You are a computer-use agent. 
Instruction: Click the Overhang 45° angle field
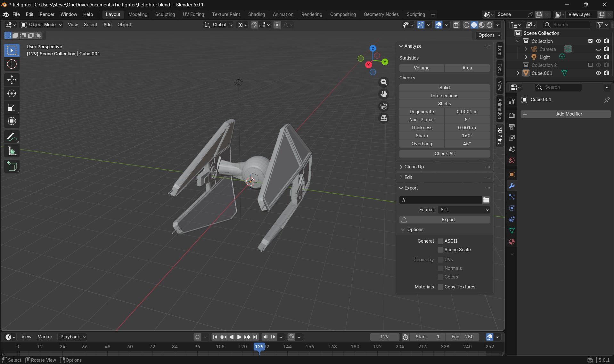click(467, 144)
